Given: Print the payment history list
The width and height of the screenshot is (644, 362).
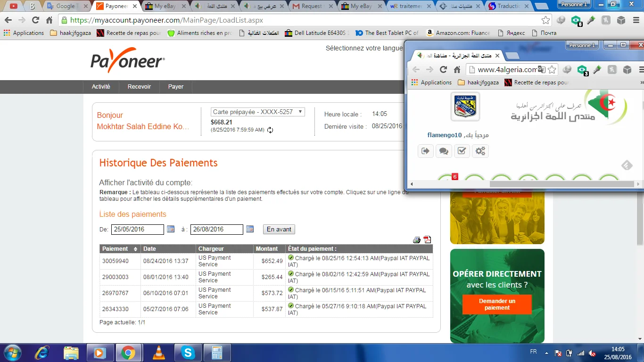Looking at the screenshot, I should (417, 240).
